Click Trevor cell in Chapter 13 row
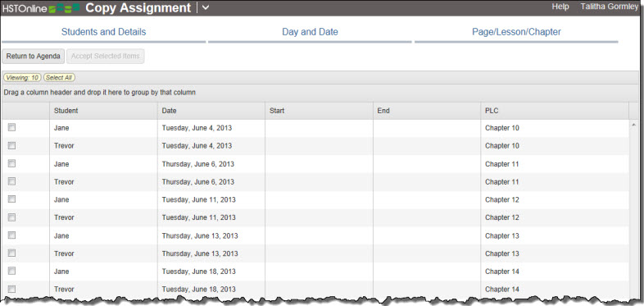 [103, 253]
